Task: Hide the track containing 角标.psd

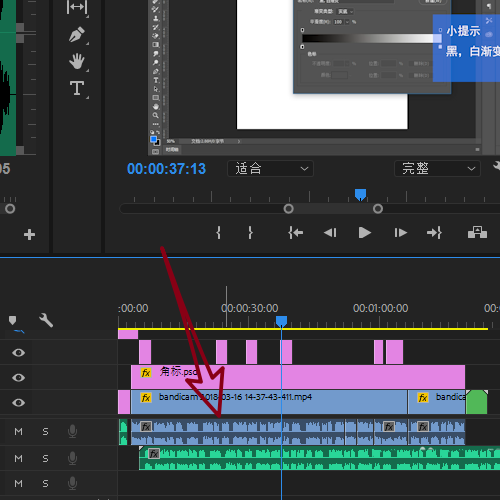Action: [x=18, y=377]
